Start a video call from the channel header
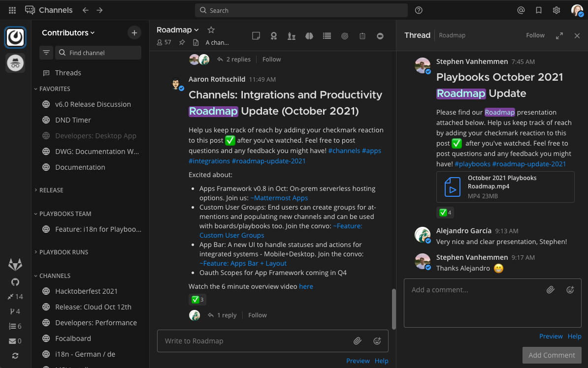This screenshot has height=368, width=588. click(x=380, y=35)
